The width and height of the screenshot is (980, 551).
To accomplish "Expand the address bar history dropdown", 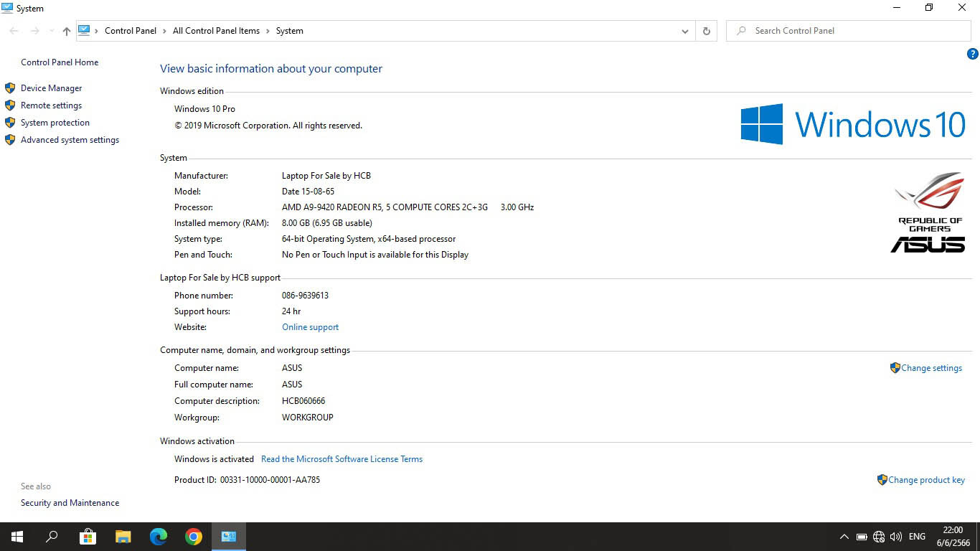I will click(x=685, y=31).
